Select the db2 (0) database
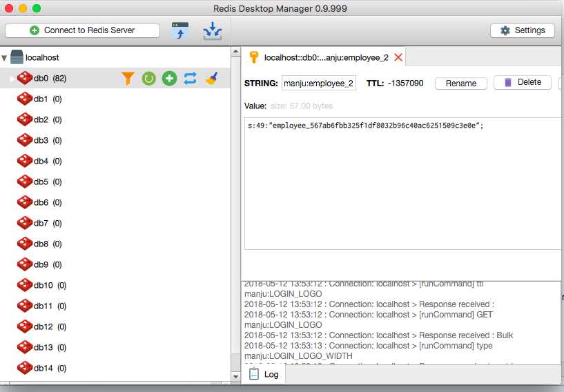Image resolution: width=564 pixels, height=392 pixels. coord(115,119)
